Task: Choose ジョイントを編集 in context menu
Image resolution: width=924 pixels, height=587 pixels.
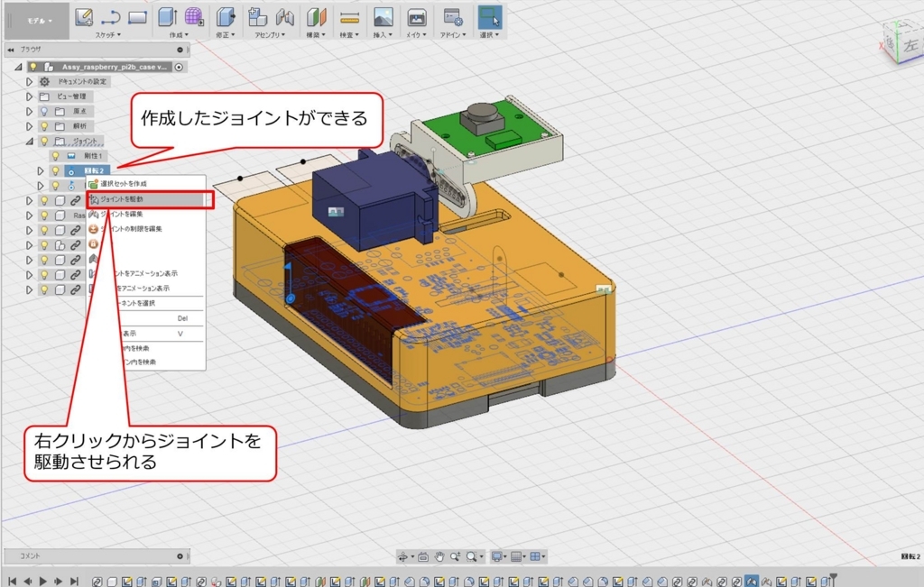Action: pyautogui.click(x=146, y=214)
